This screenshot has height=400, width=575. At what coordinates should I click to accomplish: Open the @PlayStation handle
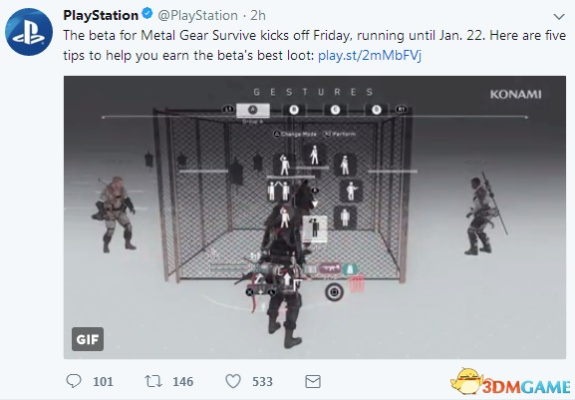pos(198,15)
